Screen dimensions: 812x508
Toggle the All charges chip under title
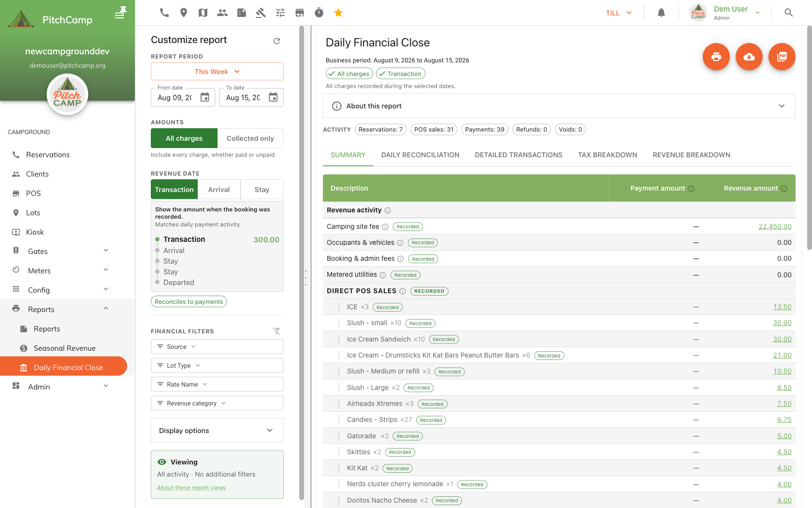click(349, 74)
